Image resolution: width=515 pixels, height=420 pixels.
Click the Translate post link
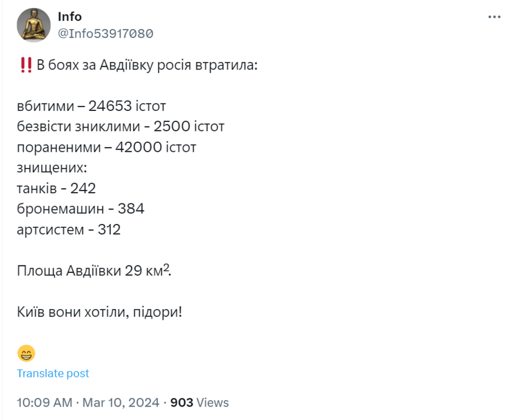click(53, 373)
